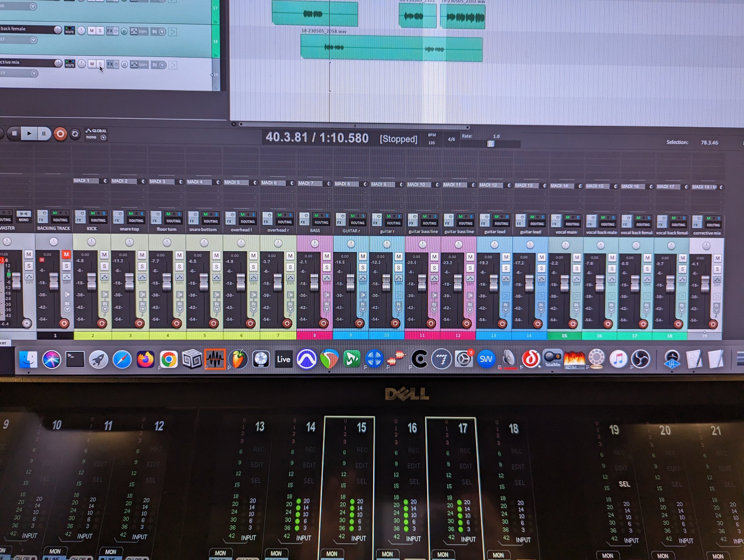The image size is (744, 560).
Task: Open Terminal from the Dock
Action: [x=75, y=359]
